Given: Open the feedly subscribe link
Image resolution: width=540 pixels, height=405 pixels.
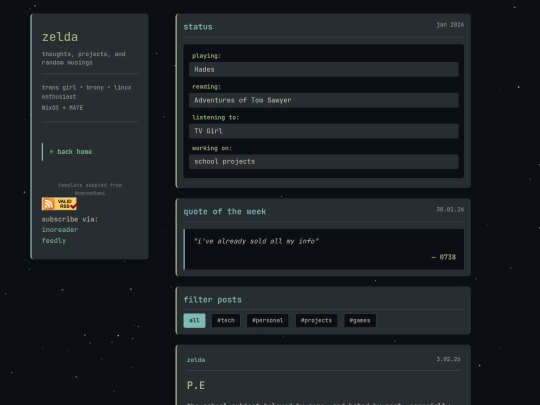Looking at the screenshot, I should (x=54, y=241).
